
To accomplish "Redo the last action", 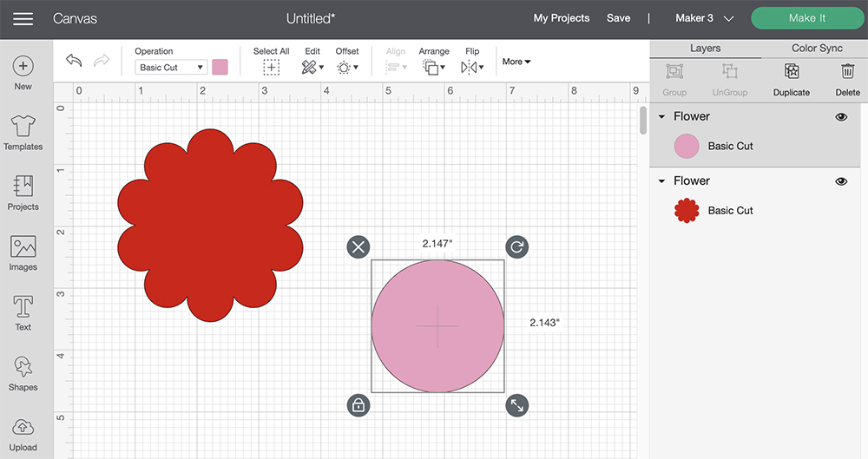I will 102,60.
